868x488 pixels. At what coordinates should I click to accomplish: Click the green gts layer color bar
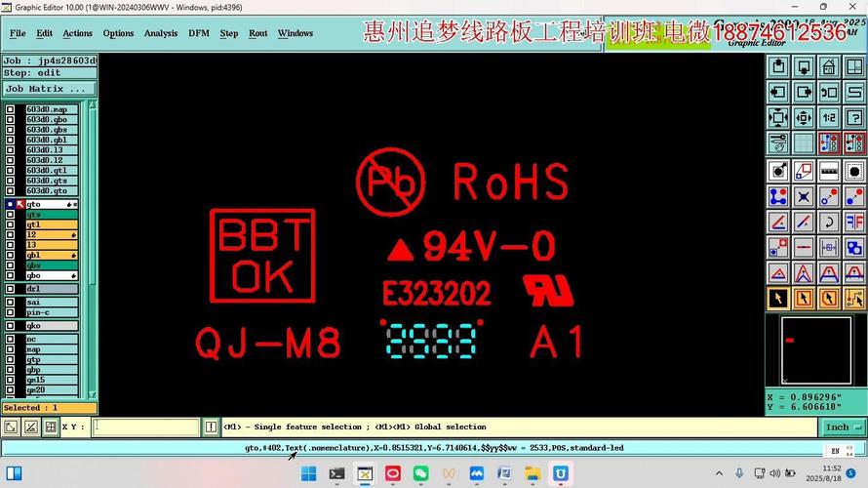51,215
